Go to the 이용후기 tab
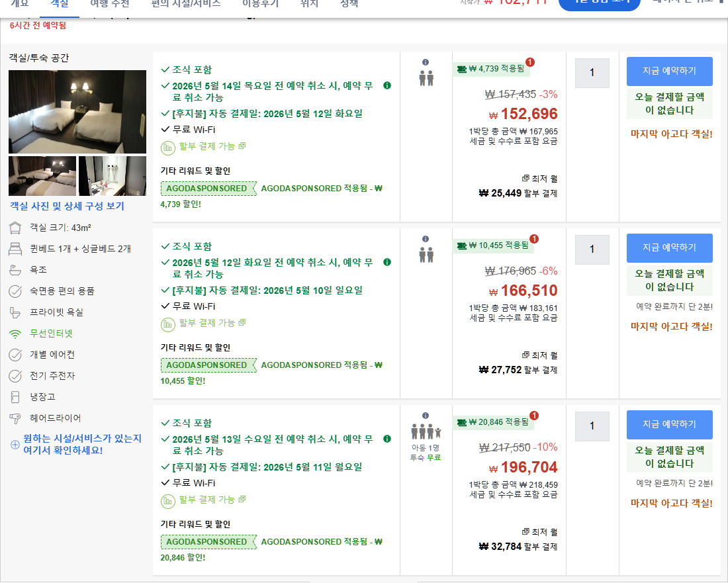The width and height of the screenshot is (728, 583). pos(261,5)
